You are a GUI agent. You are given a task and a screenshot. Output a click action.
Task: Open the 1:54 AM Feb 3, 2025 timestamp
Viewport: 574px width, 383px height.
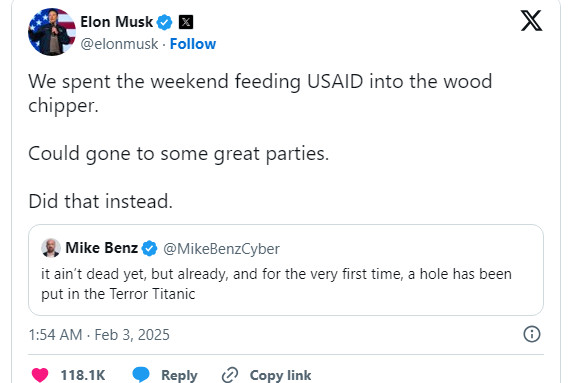[99, 335]
